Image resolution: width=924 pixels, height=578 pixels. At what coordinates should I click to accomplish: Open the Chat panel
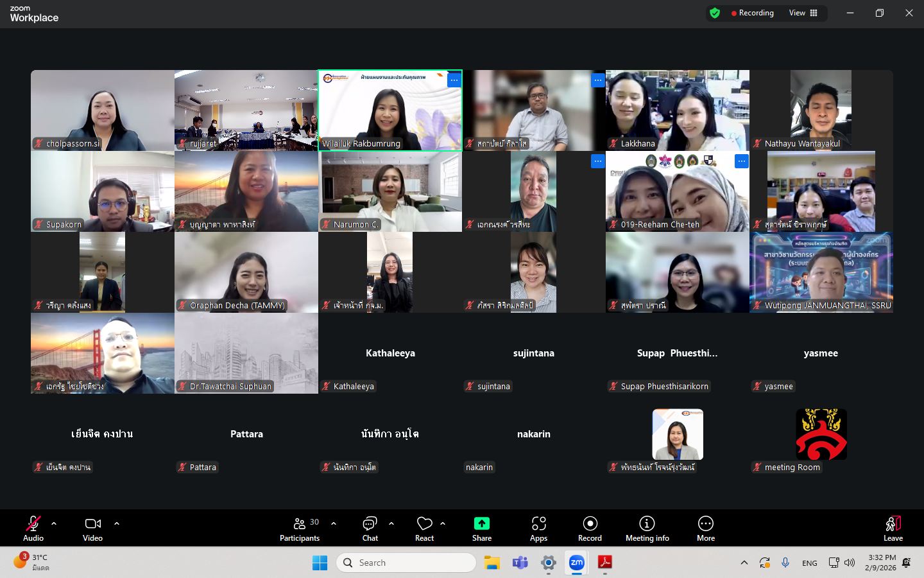point(370,529)
